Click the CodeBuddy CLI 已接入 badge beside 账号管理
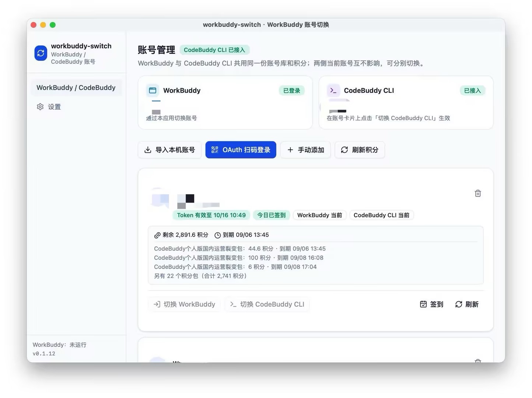The width and height of the screenshot is (532, 398). [214, 50]
